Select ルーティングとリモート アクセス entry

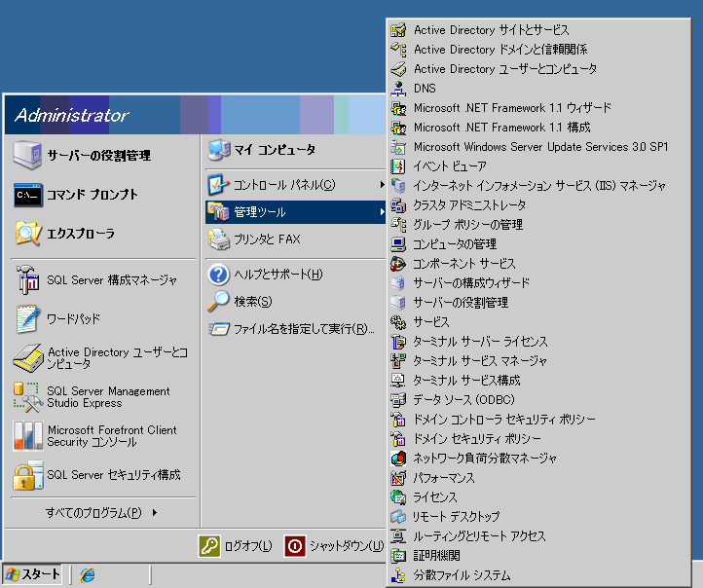tap(538, 536)
